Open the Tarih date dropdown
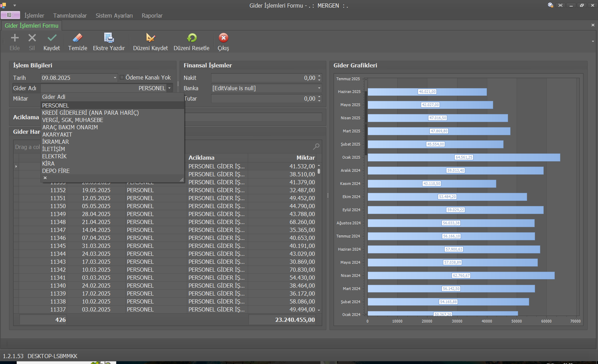Viewport: 598px width, 364px height. pos(115,78)
